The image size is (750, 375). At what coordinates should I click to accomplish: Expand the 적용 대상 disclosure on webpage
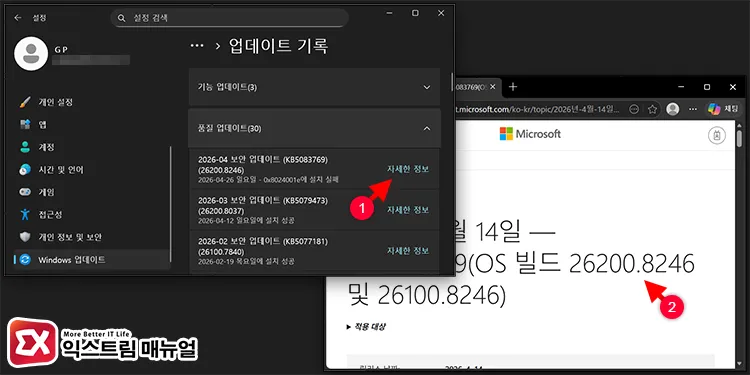[x=366, y=327]
